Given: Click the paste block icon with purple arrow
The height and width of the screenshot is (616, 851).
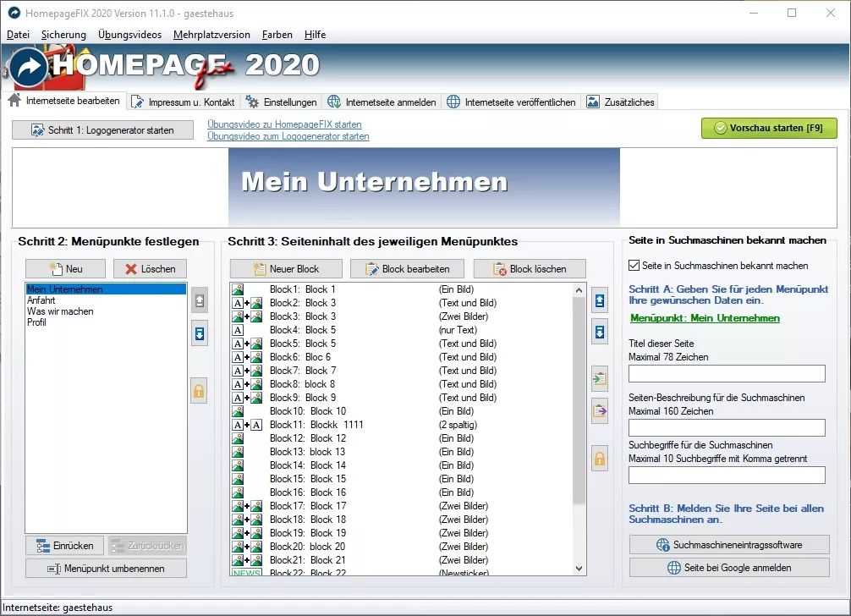Looking at the screenshot, I should click(600, 411).
